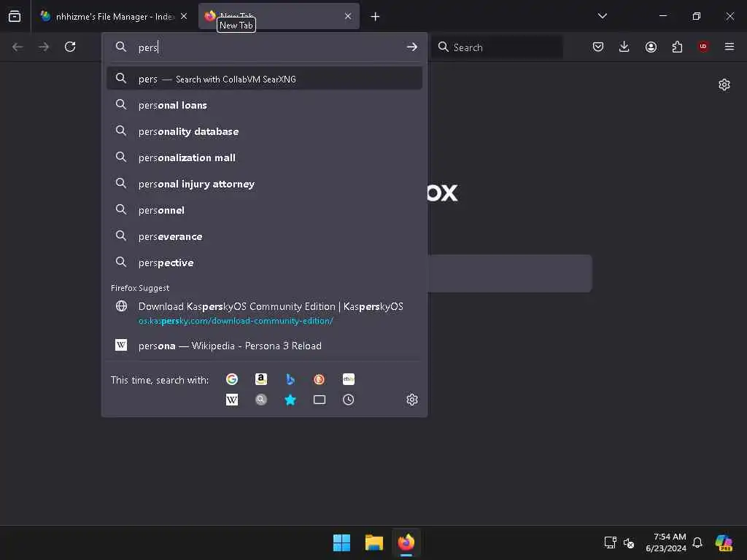Screen dimensions: 747x560
Task: Reload the current page
Action: (70, 47)
